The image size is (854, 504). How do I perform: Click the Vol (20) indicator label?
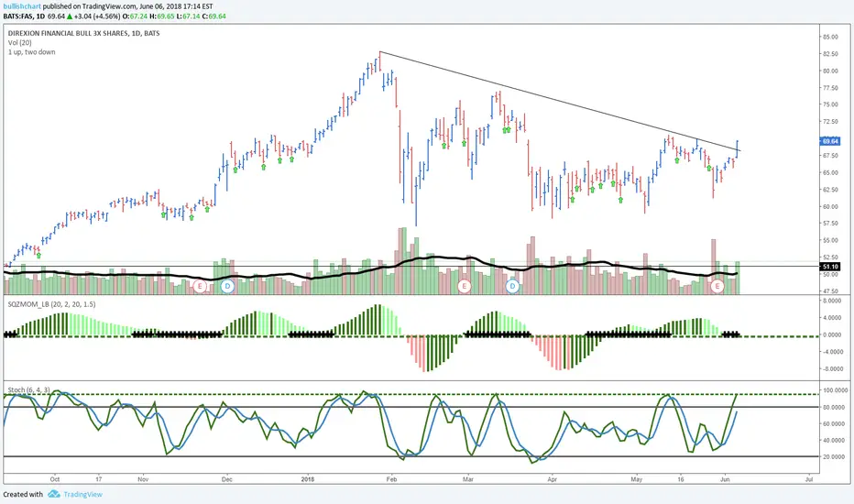(19, 42)
